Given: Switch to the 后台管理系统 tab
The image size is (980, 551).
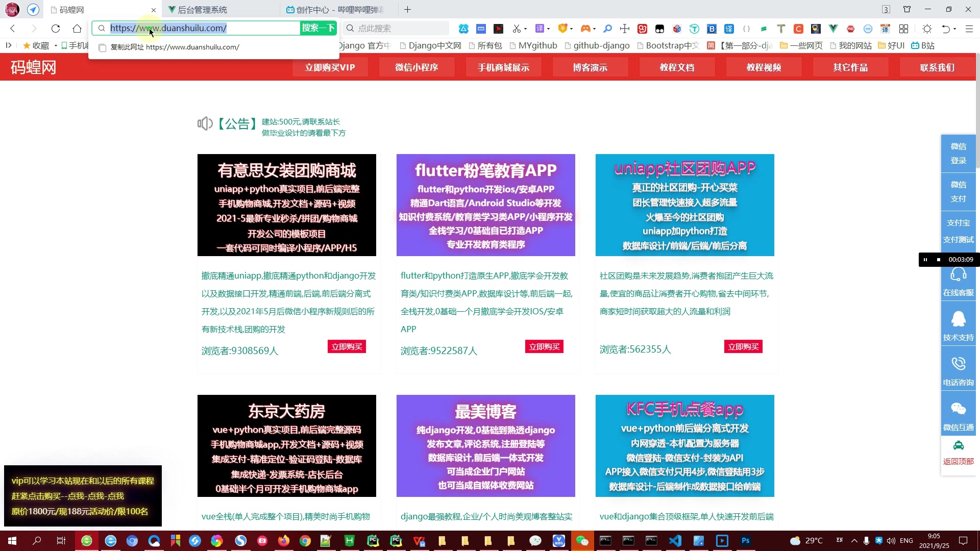Looking at the screenshot, I should click(220, 10).
